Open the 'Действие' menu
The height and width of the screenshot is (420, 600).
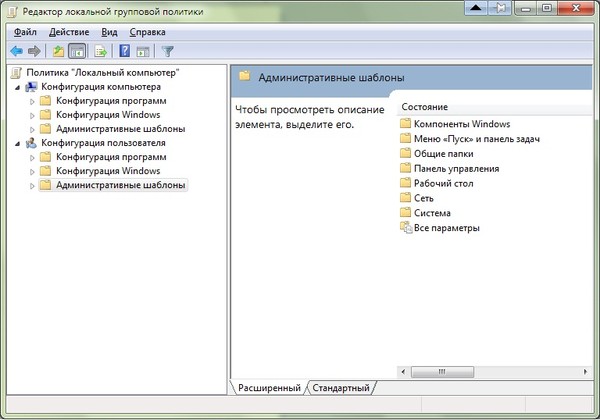point(69,32)
